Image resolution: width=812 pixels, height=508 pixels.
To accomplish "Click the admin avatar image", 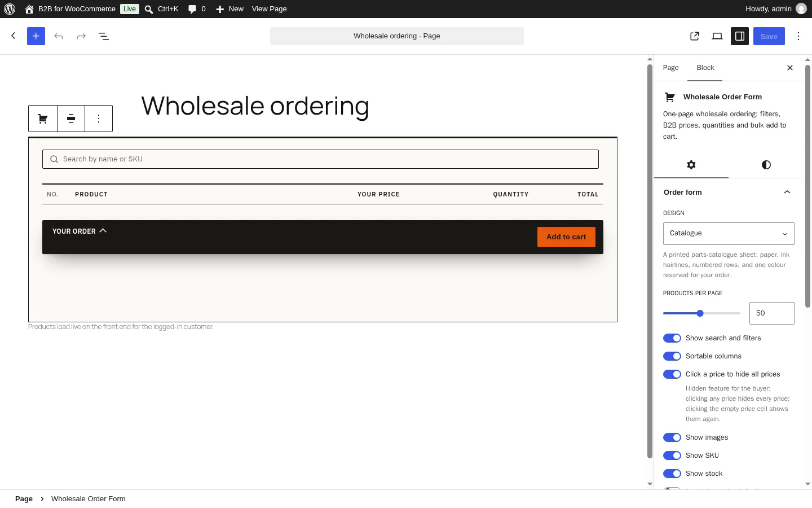I will coord(801,9).
